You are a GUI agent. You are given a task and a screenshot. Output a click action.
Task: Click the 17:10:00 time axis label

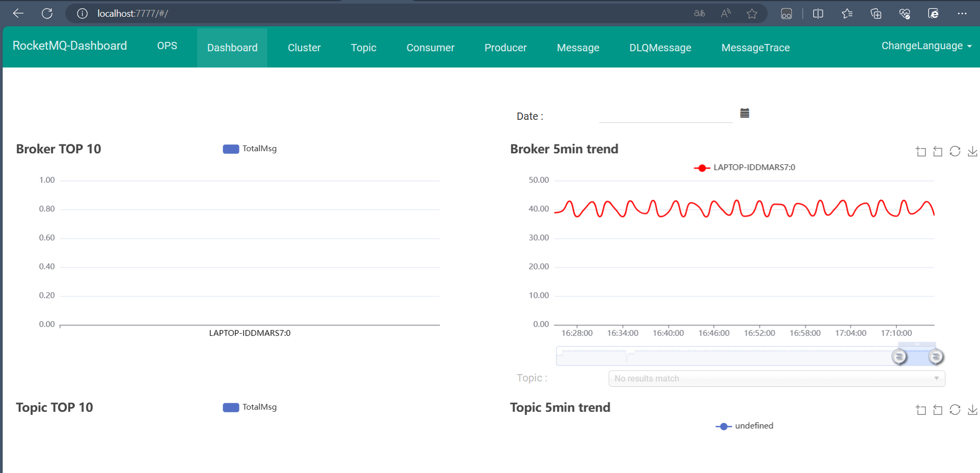[896, 333]
